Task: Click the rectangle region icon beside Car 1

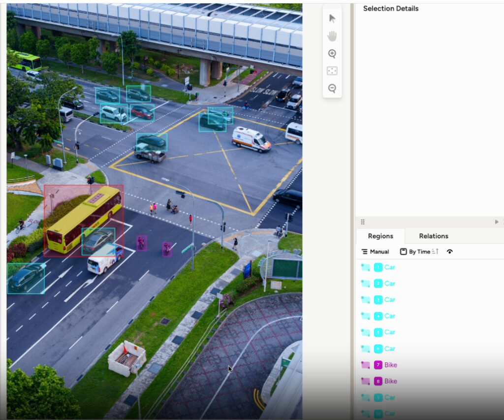Action: tap(365, 267)
